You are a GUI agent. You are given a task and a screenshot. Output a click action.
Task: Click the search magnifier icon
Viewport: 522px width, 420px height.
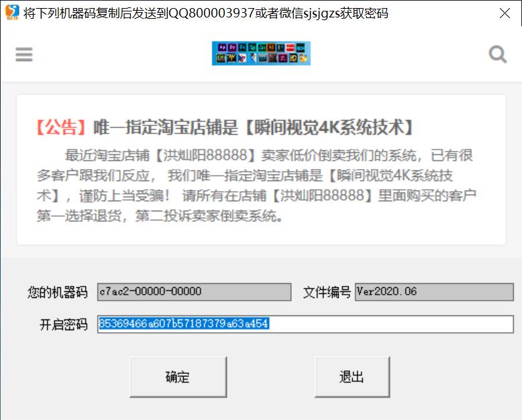coord(498,54)
